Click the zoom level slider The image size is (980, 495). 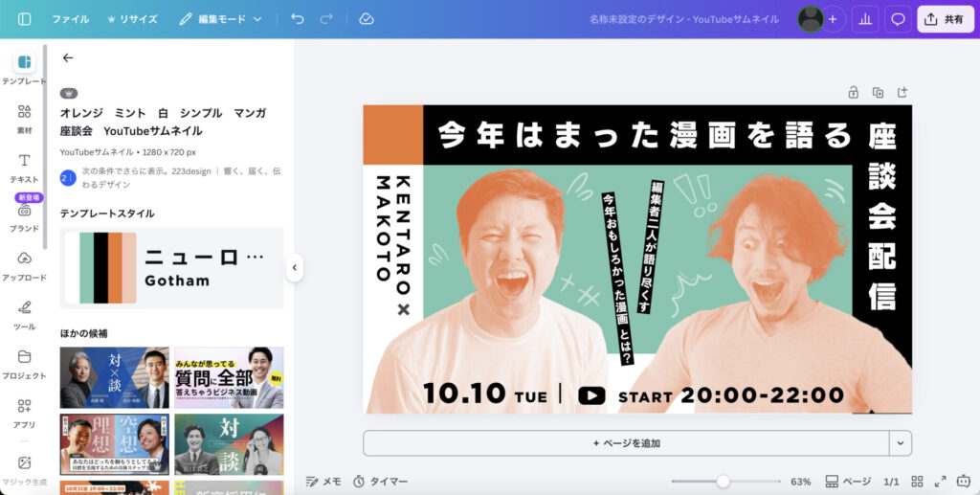click(723, 482)
